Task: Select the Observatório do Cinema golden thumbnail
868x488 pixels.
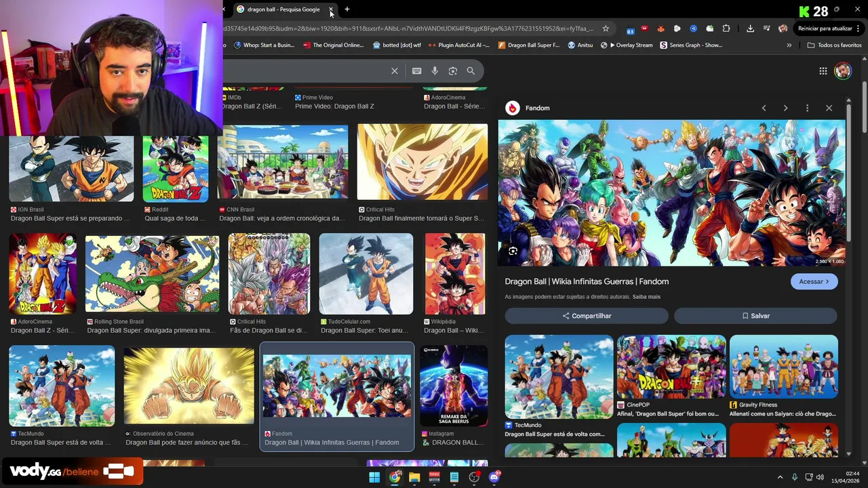Action: click(x=189, y=386)
